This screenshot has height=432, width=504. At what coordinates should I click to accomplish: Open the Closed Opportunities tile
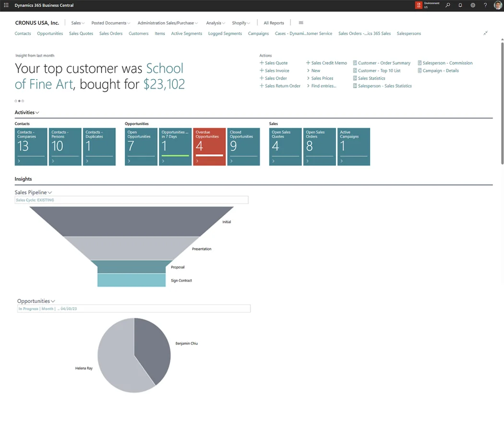[x=244, y=147]
